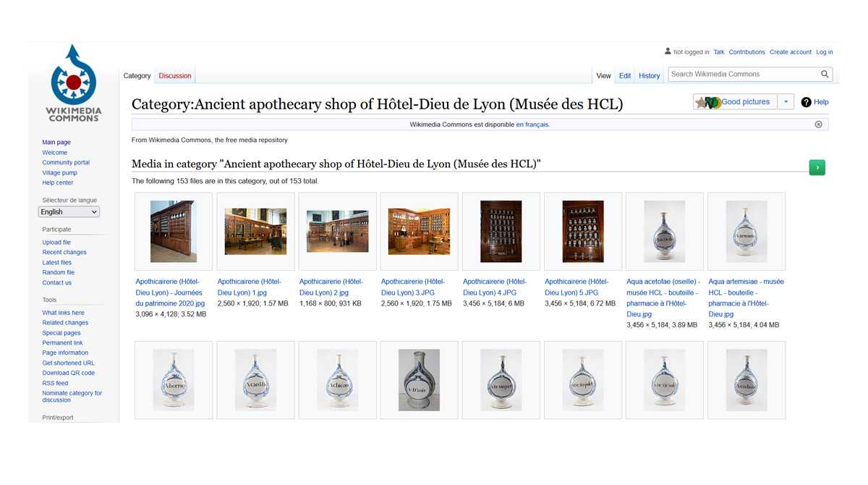Click the Log in link

click(x=824, y=52)
